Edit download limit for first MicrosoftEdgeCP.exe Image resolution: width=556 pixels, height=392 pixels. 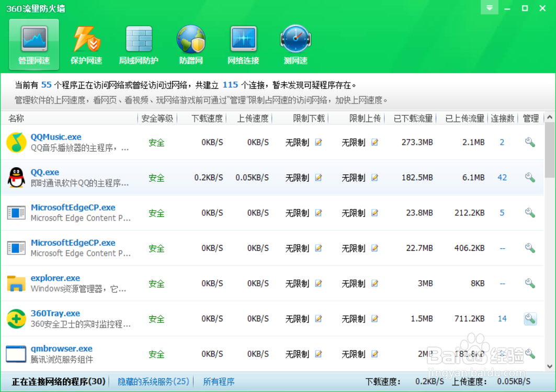pos(319,213)
